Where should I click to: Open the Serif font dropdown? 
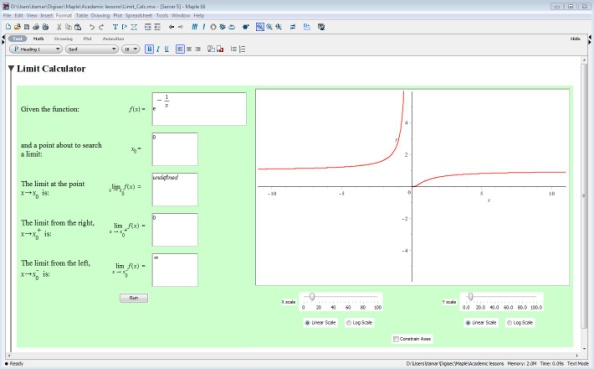[x=92, y=49]
